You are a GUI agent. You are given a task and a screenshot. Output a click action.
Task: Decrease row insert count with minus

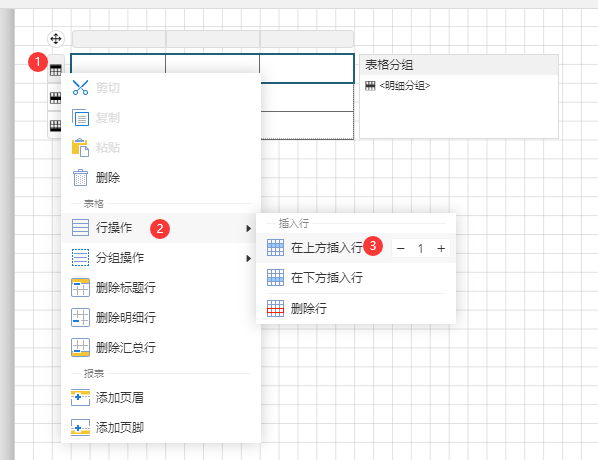click(x=400, y=249)
